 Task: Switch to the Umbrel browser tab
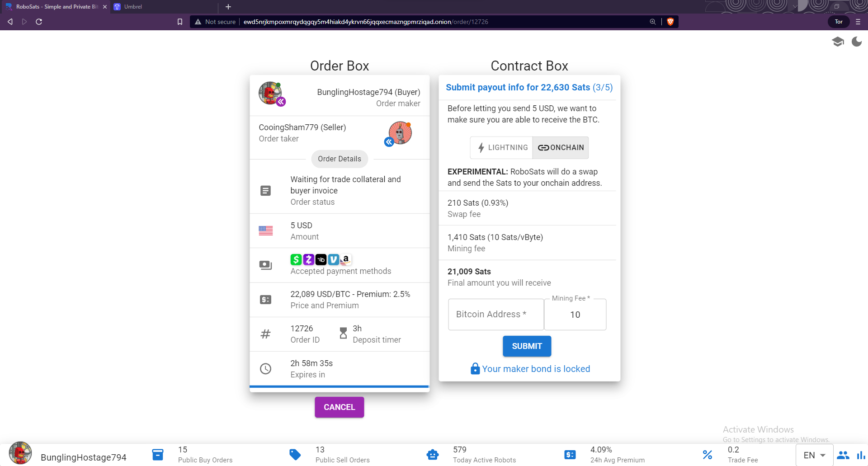133,7
